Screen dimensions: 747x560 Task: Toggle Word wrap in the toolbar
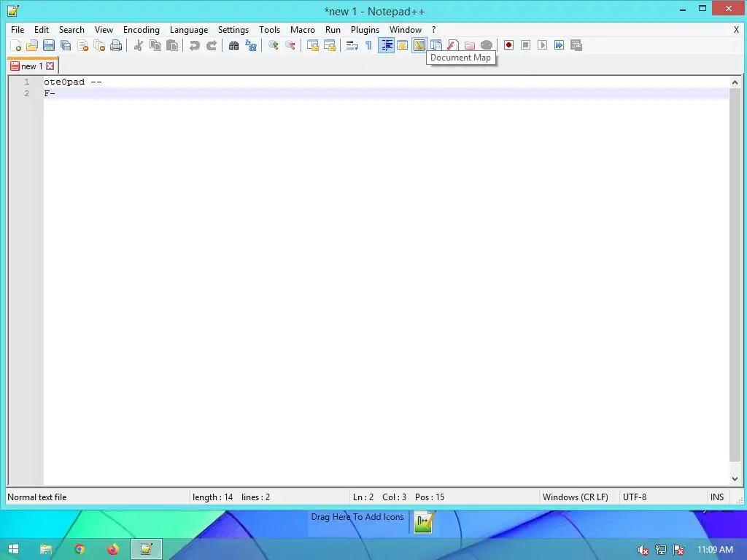point(352,45)
